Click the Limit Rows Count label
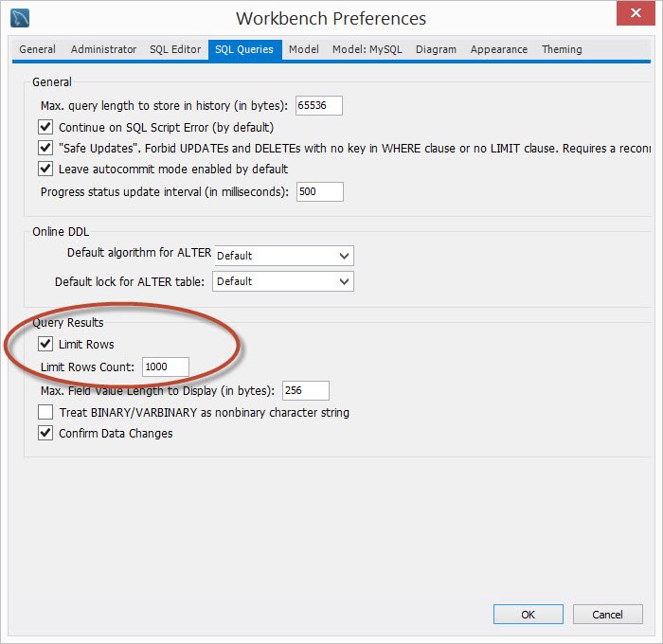Viewport: 663px width, 644px height. click(x=87, y=367)
